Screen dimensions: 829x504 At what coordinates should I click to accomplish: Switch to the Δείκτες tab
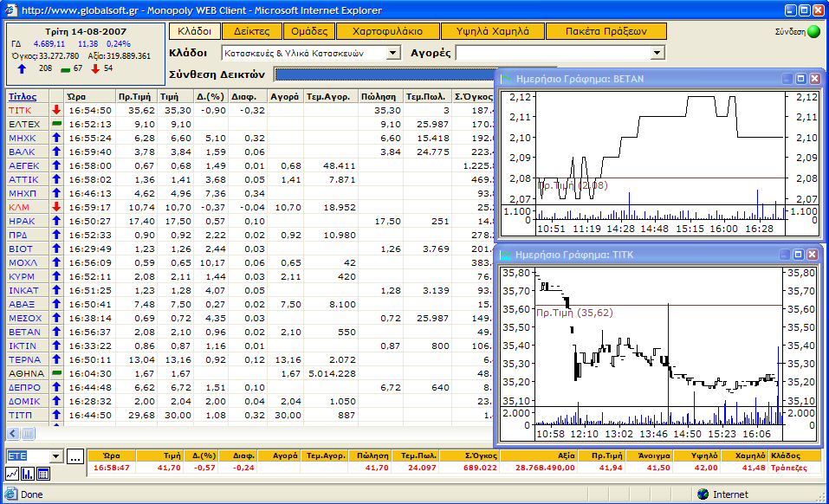[252, 31]
